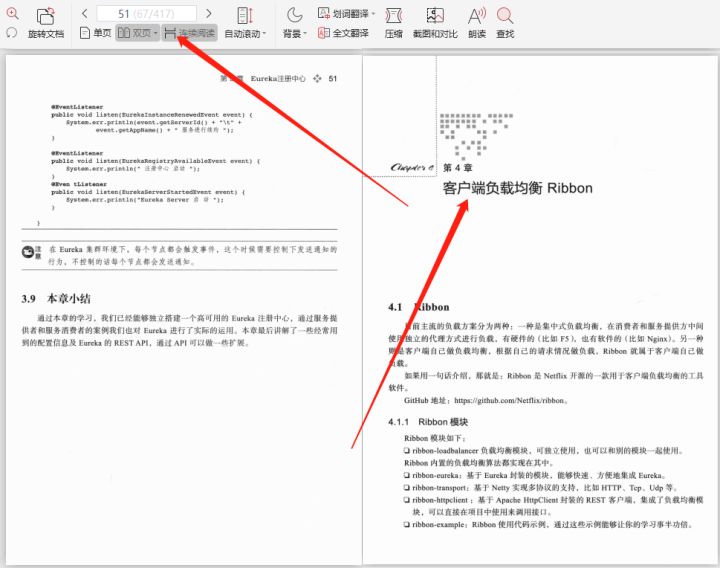Click the note icon beside the Eureka 集群 tip
The width and height of the screenshot is (720, 568).
28,252
